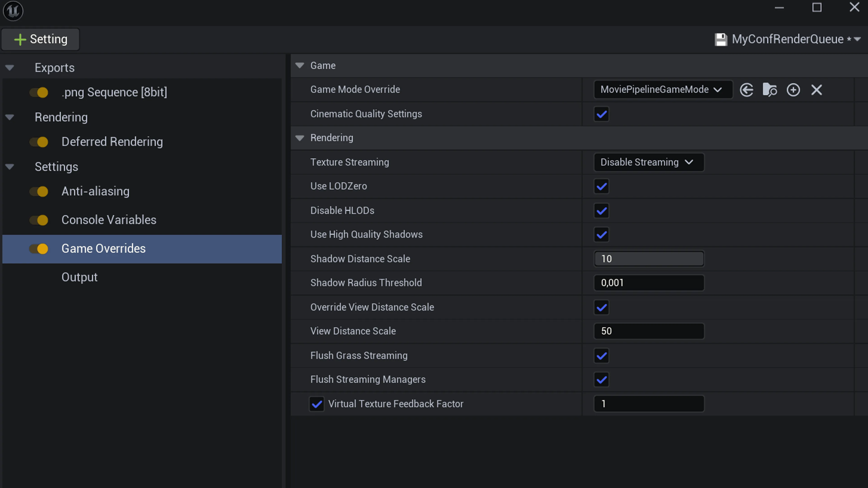
Task: Open the MoviePipelineGameMode dropdown
Action: point(663,90)
